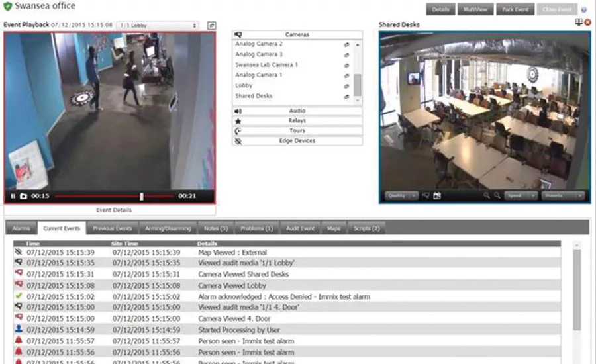The image size is (596, 364).
Task: Select Swansea Lab Camera 1 in the list
Action: 266,65
